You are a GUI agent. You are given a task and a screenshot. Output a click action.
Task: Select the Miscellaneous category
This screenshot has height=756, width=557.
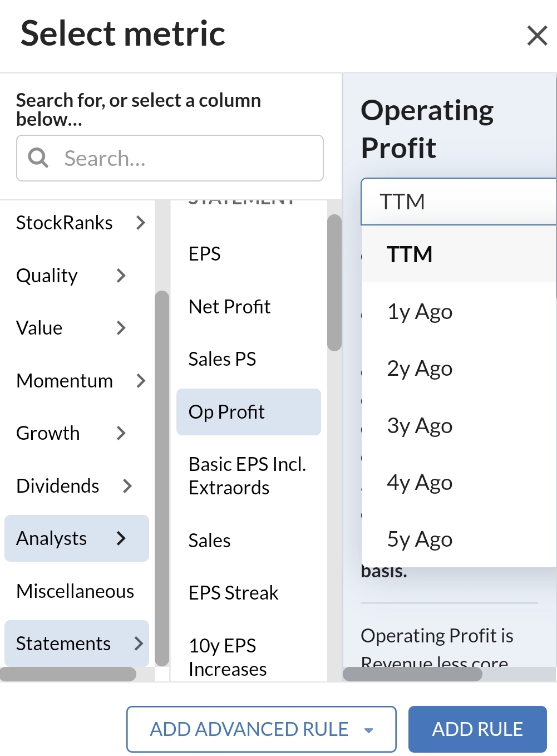(x=75, y=591)
